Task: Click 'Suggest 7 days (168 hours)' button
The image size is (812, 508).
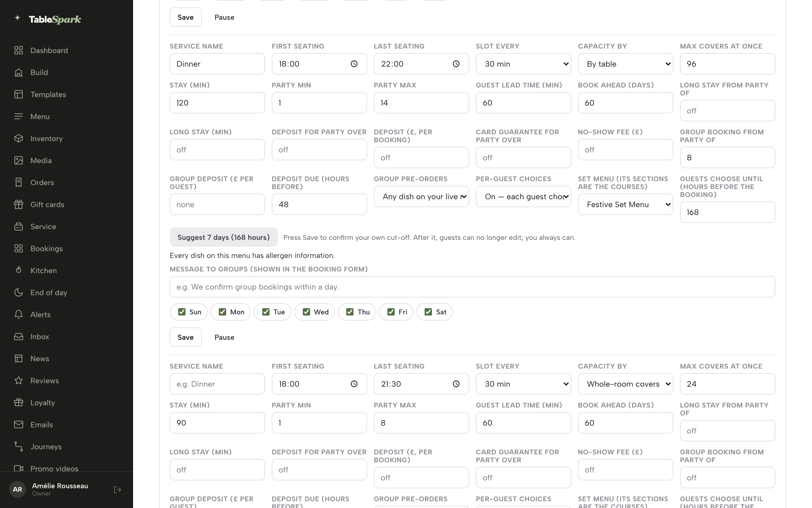Action: click(224, 237)
